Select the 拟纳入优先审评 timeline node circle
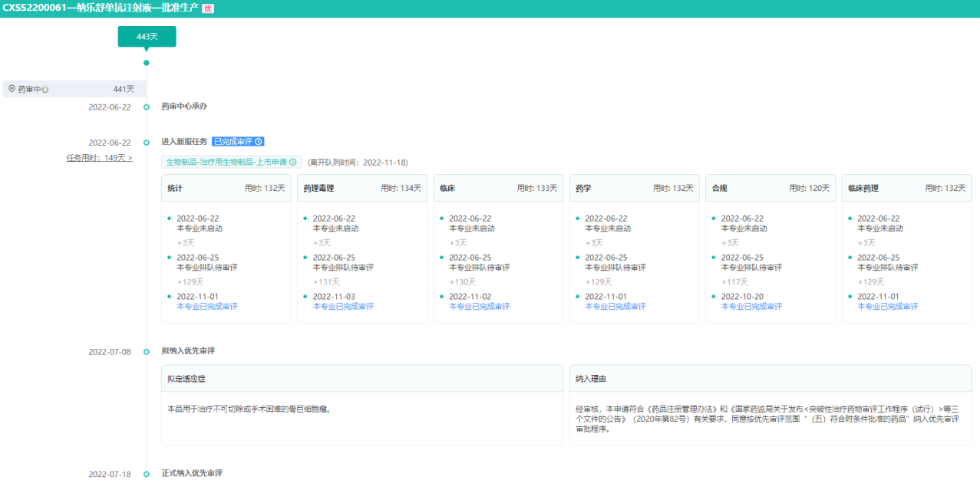The width and height of the screenshot is (980, 480). coord(147,352)
